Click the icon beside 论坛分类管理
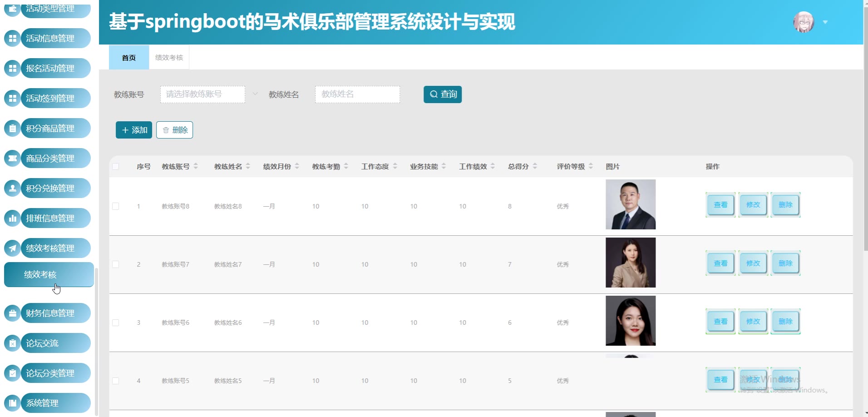Image resolution: width=868 pixels, height=417 pixels. click(12, 373)
